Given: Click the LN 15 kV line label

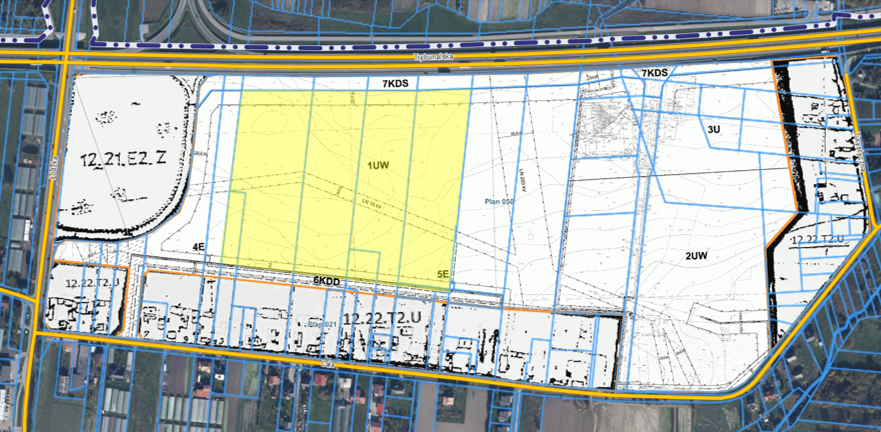Looking at the screenshot, I should pos(373,206).
